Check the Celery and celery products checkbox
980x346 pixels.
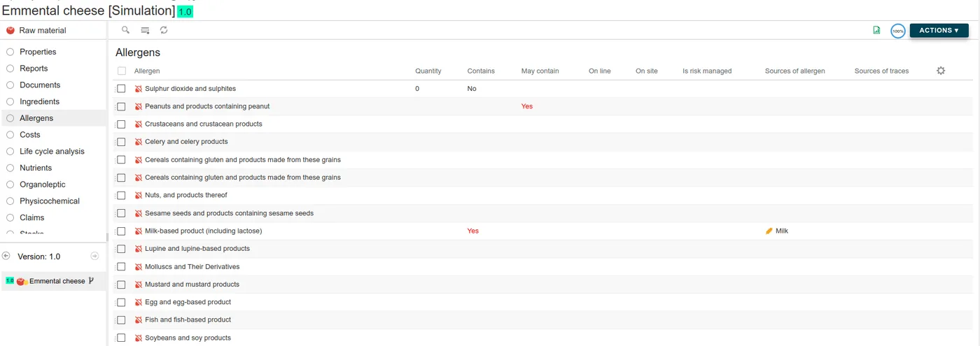[x=121, y=142]
